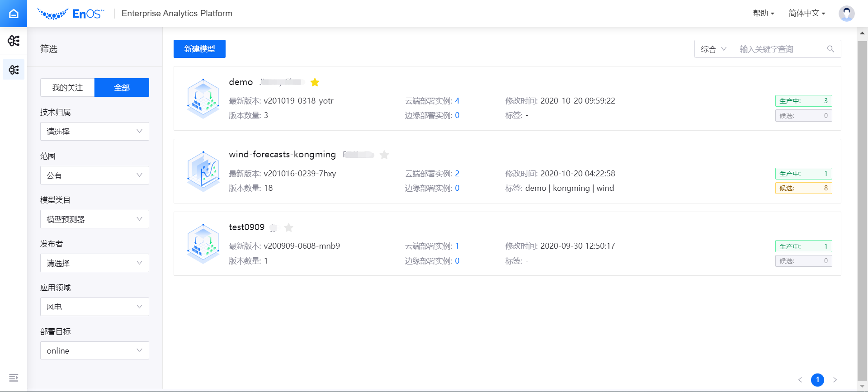Open the 综合 sort dropdown
This screenshot has height=392, width=868.
713,49
